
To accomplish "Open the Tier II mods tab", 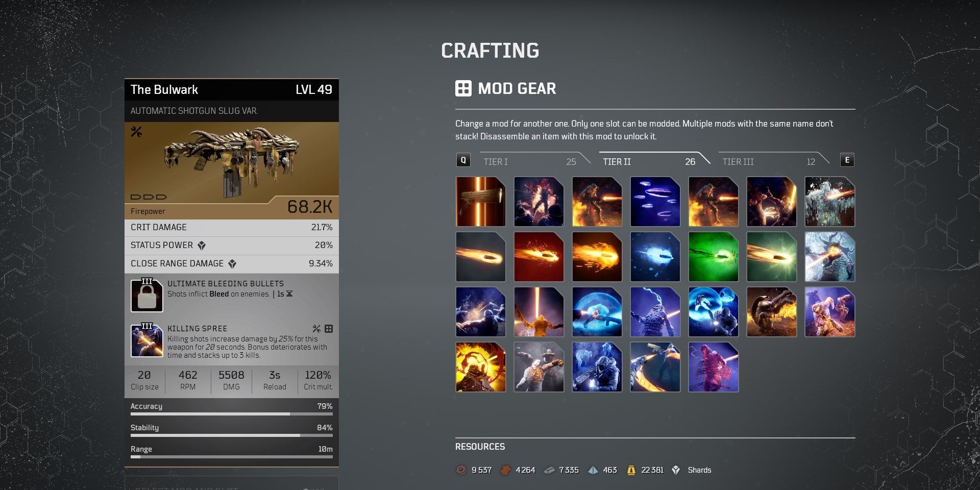I will point(649,161).
